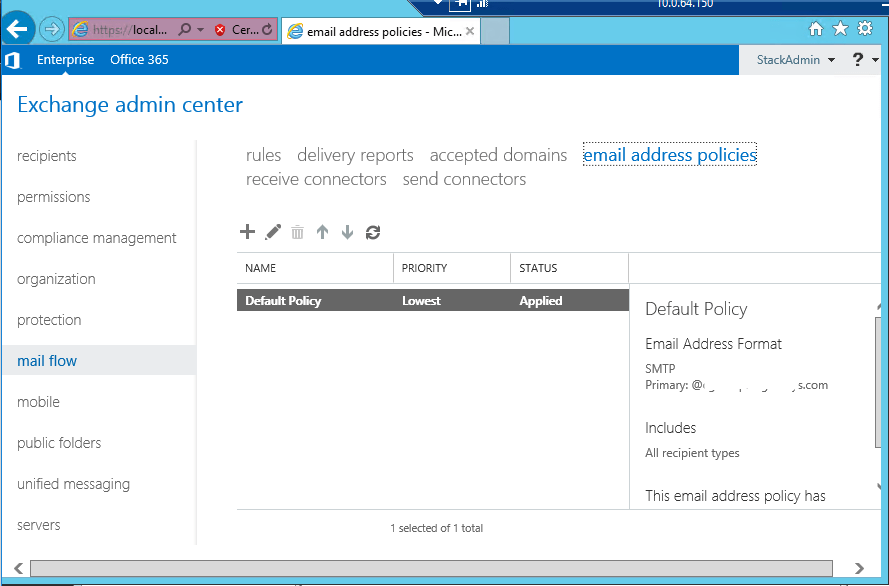The image size is (889, 586).
Task: Refresh the email address policies list
Action: [373, 232]
